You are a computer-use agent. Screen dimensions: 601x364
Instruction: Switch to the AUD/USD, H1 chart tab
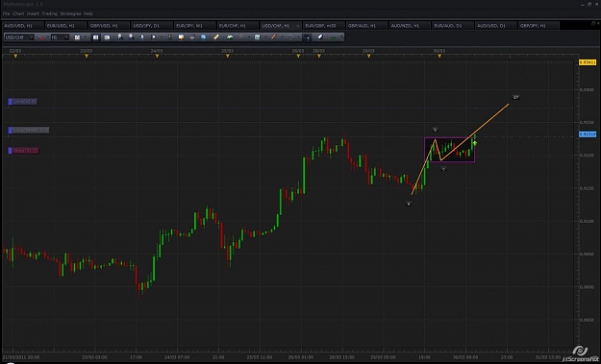[22, 26]
